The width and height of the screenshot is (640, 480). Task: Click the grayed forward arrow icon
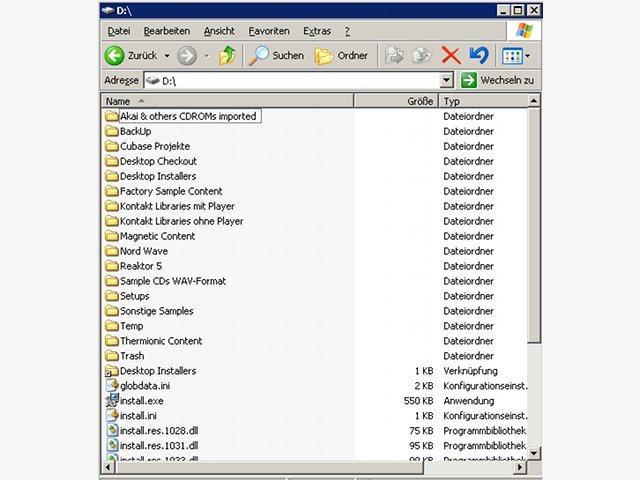(x=187, y=56)
